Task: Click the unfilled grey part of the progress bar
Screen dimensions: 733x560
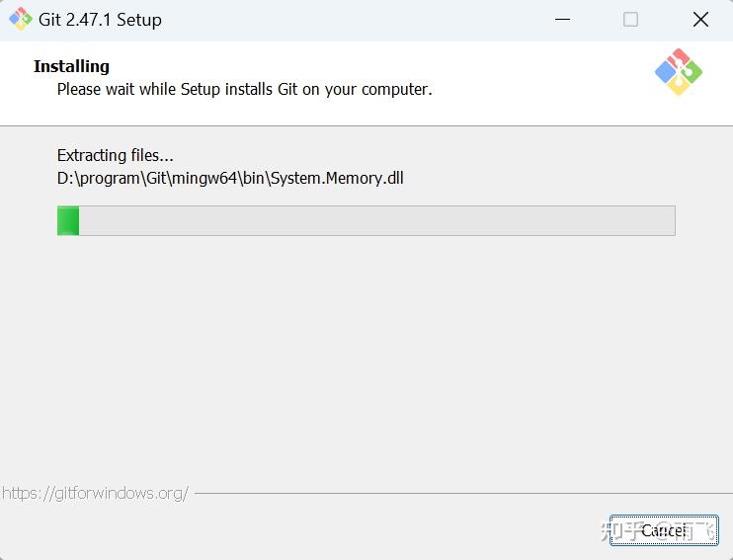Action: point(375,220)
